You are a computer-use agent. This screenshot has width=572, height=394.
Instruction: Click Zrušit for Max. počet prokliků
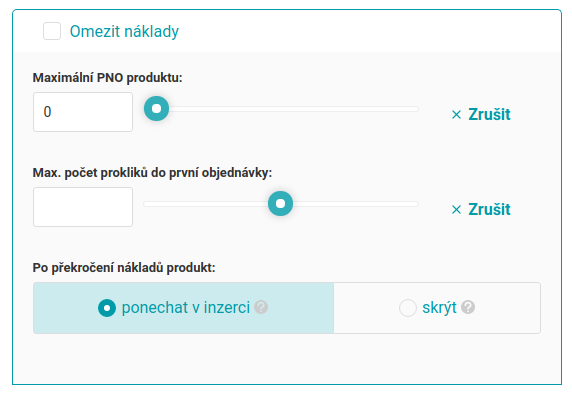[x=489, y=209]
